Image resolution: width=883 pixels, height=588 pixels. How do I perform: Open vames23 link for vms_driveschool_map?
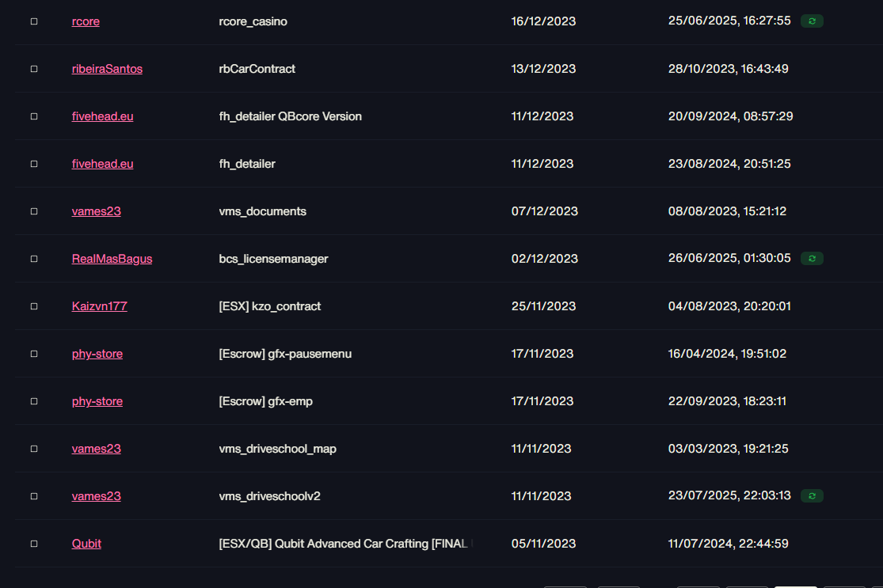pyautogui.click(x=97, y=449)
